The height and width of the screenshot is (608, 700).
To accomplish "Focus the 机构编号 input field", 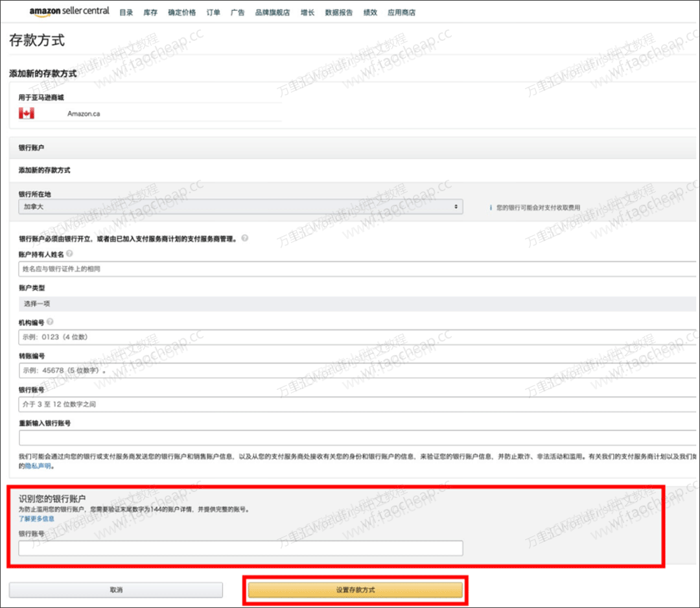I will tap(357, 337).
